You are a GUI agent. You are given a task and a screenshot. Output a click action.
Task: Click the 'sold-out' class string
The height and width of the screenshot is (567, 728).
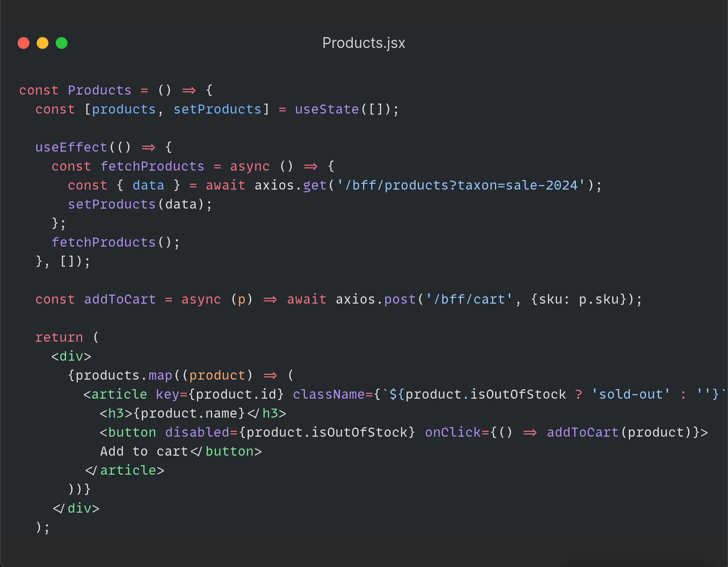coord(630,395)
